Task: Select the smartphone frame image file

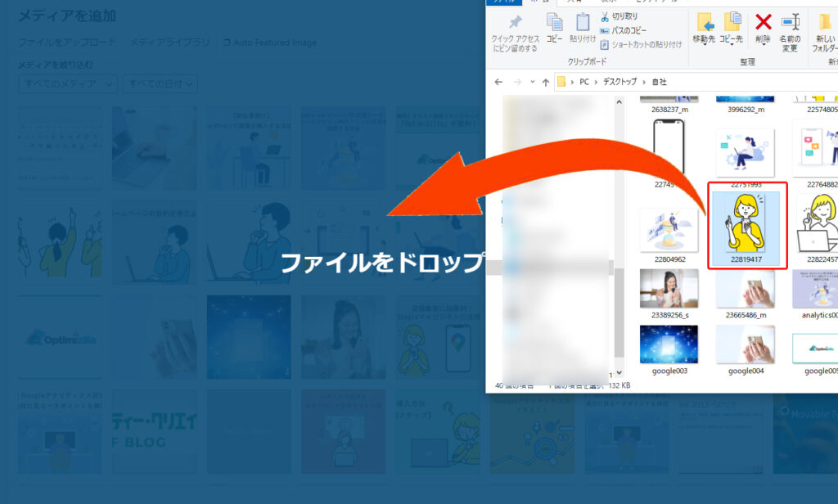Action: 669,153
